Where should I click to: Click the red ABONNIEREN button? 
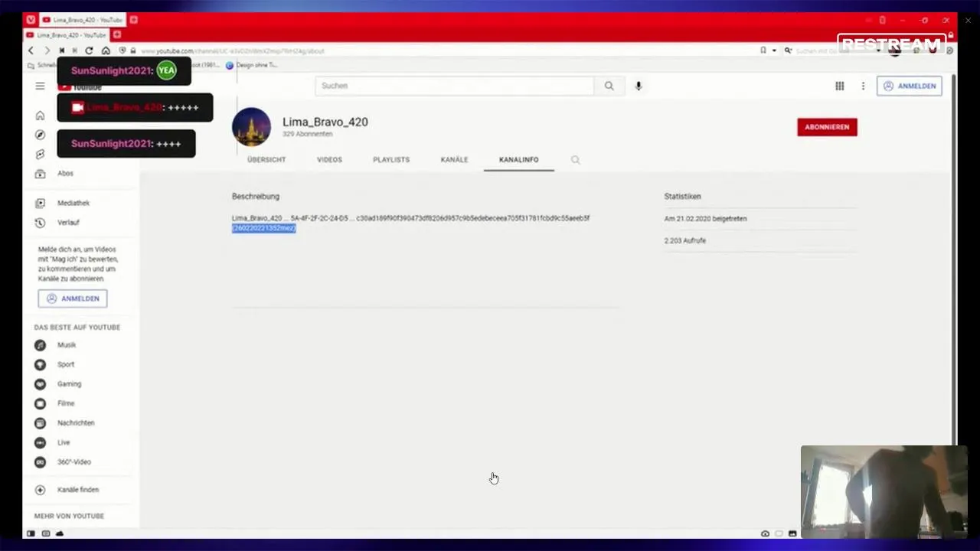[x=827, y=127]
